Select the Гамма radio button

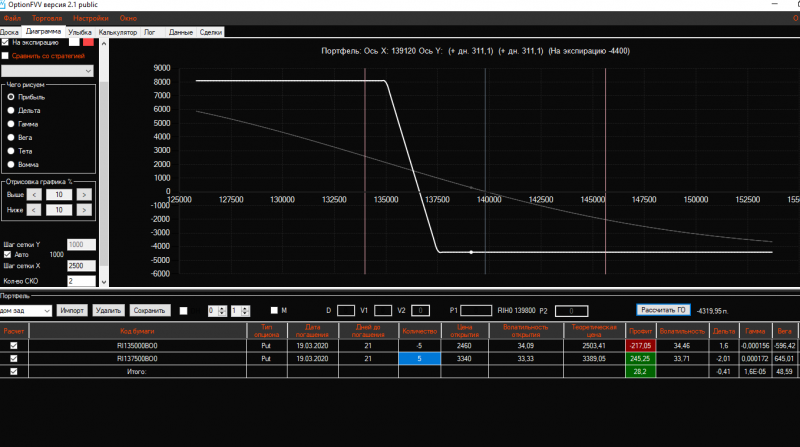coord(11,124)
